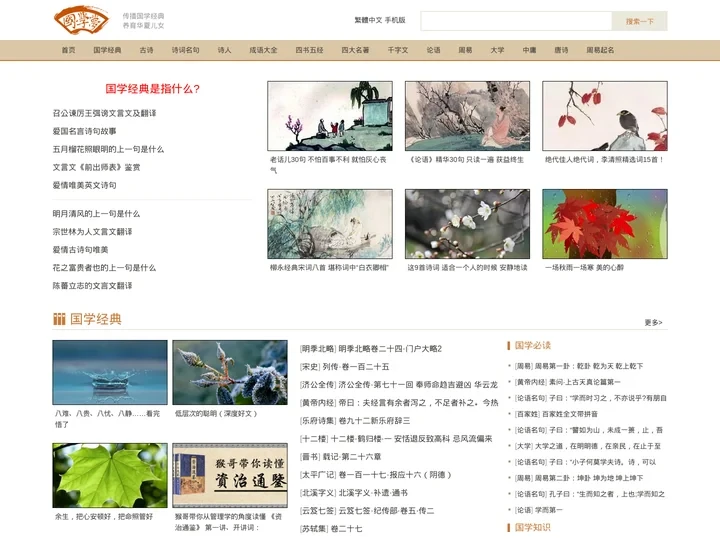Open [百家姓] 百家姓全文带拼音 link
Viewport: 720px width, 540px height.
pos(556,414)
